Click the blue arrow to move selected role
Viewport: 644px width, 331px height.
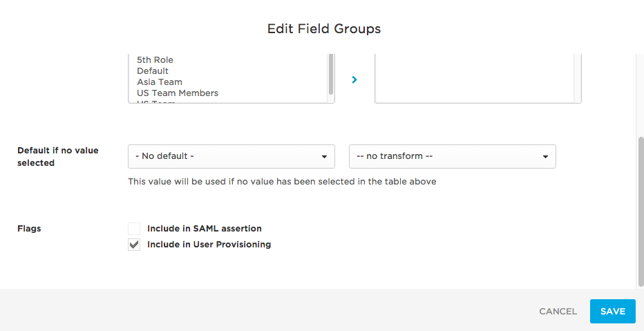pyautogui.click(x=354, y=79)
